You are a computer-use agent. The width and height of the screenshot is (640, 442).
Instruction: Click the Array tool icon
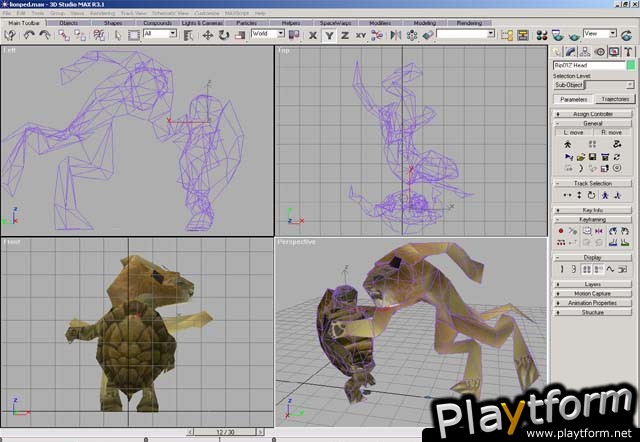(412, 36)
